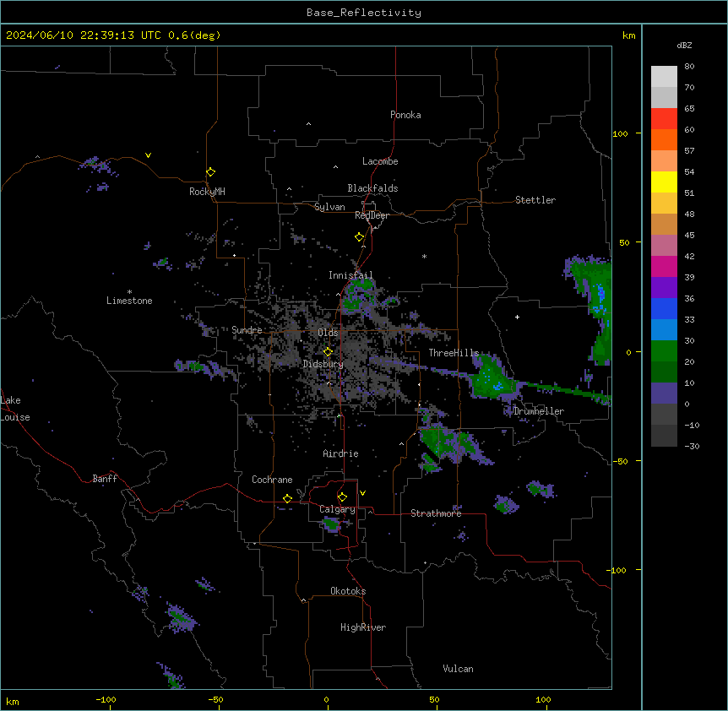Click the Stettler city label
728x711 pixels.
(535, 200)
